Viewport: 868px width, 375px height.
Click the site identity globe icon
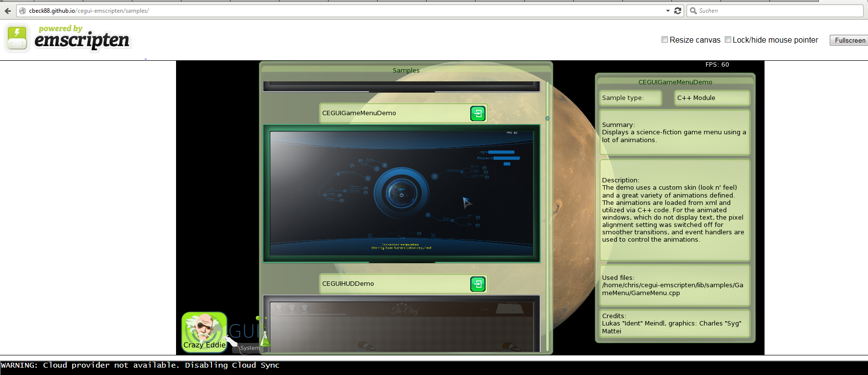23,11
